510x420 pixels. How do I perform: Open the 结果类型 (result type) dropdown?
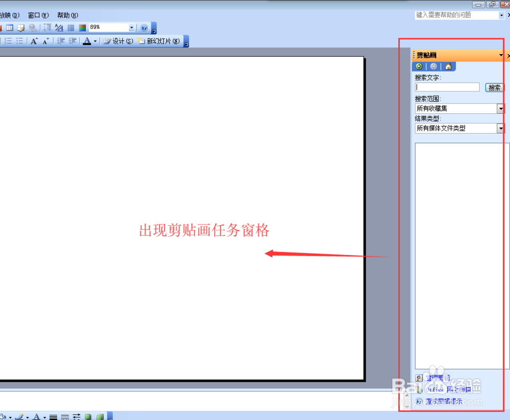click(501, 128)
